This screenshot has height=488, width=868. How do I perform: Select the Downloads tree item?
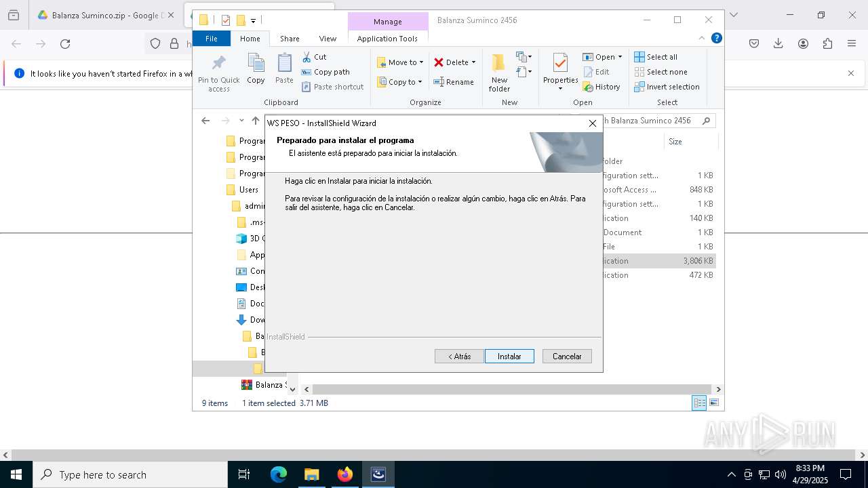[250, 320]
